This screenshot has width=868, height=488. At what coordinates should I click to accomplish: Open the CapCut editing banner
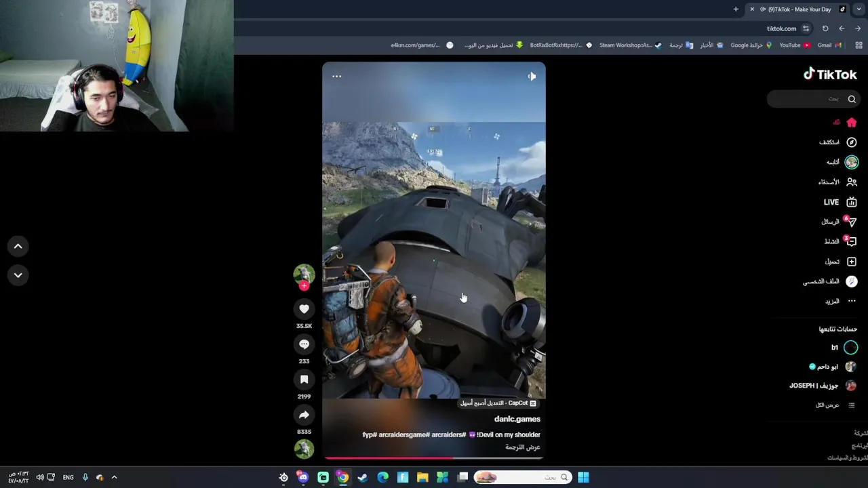tap(498, 403)
